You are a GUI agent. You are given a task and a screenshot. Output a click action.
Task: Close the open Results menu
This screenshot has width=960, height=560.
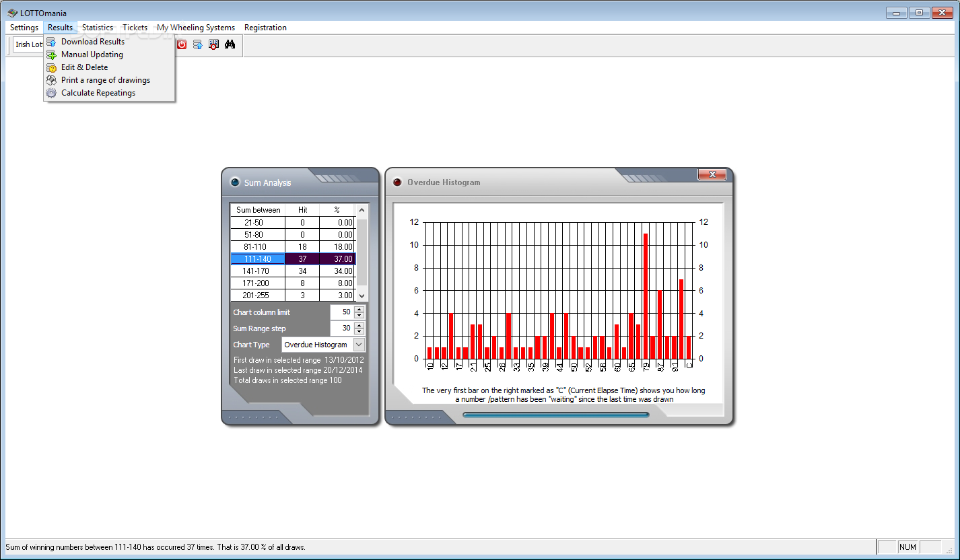[60, 28]
